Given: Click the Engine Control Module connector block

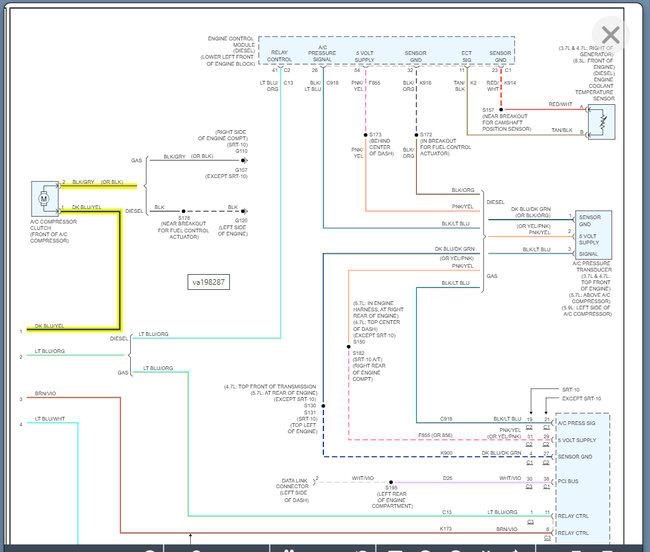Looking at the screenshot, I should click(x=387, y=52).
